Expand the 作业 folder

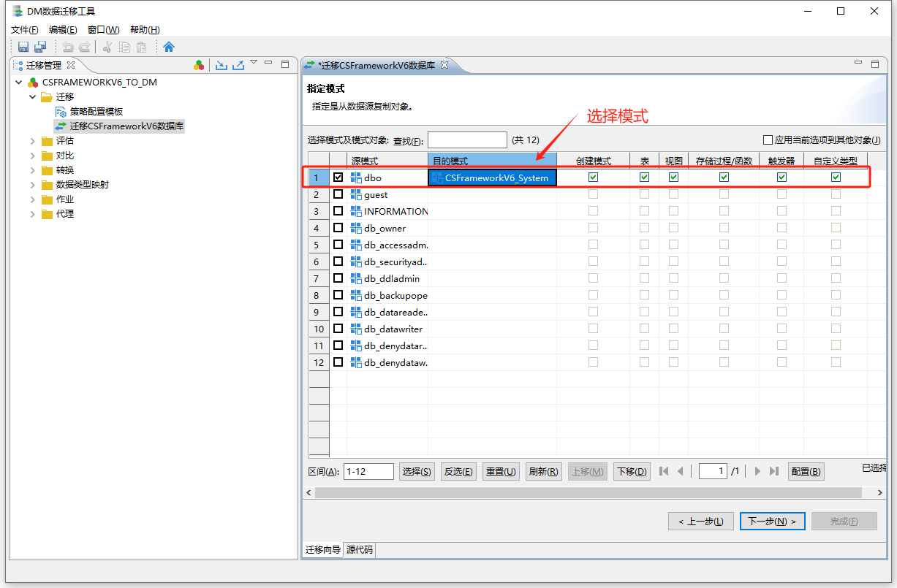[32, 199]
